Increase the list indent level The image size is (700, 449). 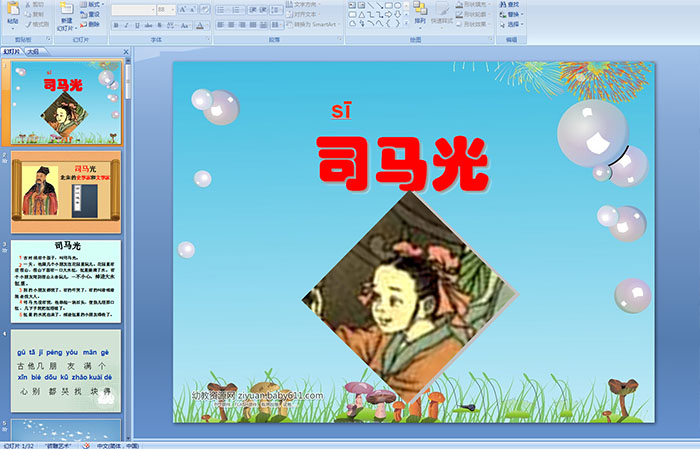tap(263, 10)
